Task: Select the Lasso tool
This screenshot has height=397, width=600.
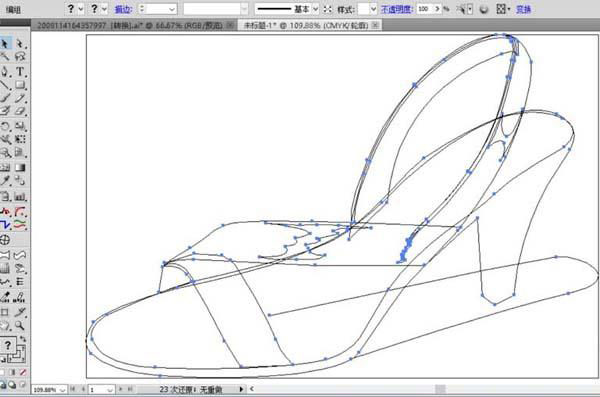Action: tap(20, 57)
